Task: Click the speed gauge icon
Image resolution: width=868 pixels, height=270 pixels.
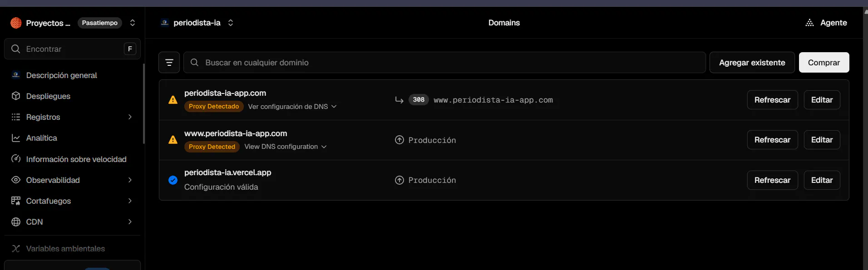Action: point(16,159)
